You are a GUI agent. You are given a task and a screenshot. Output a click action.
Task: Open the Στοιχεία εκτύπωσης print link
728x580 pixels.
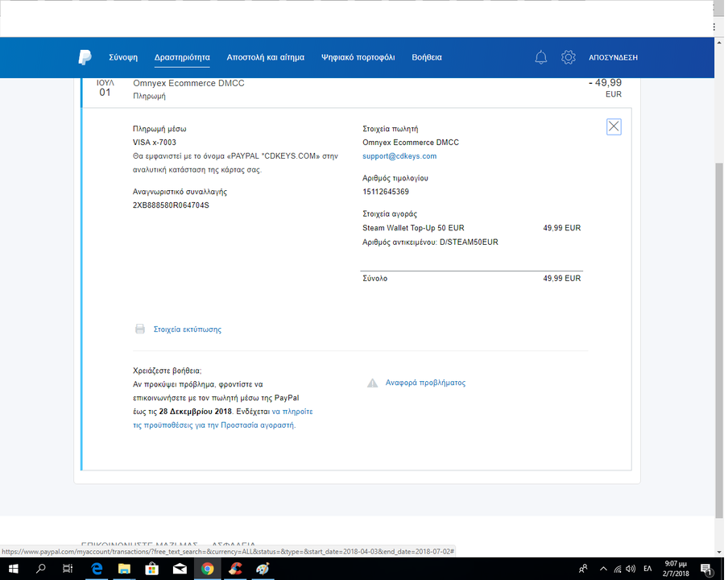[x=188, y=329]
